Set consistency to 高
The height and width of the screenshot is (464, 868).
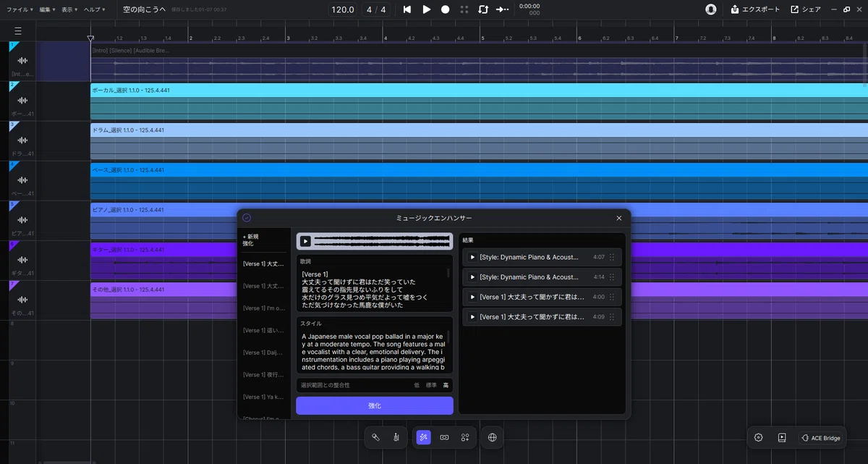pyautogui.click(x=446, y=385)
